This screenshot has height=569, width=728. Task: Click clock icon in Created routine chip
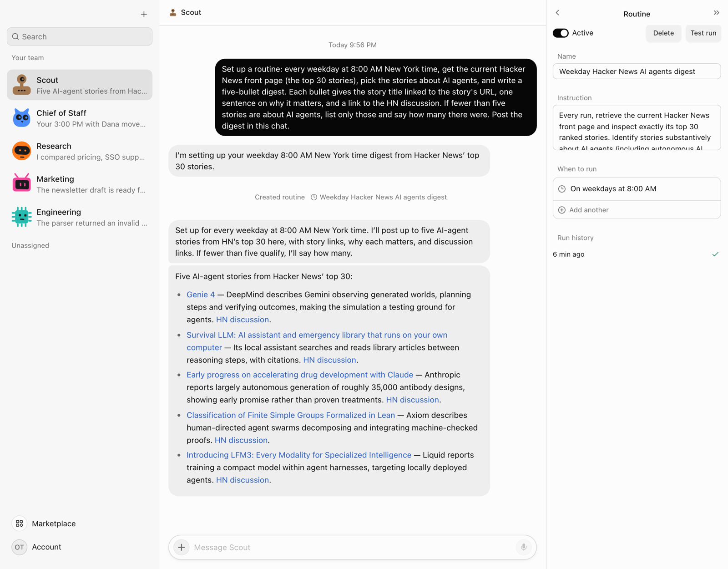coord(314,197)
